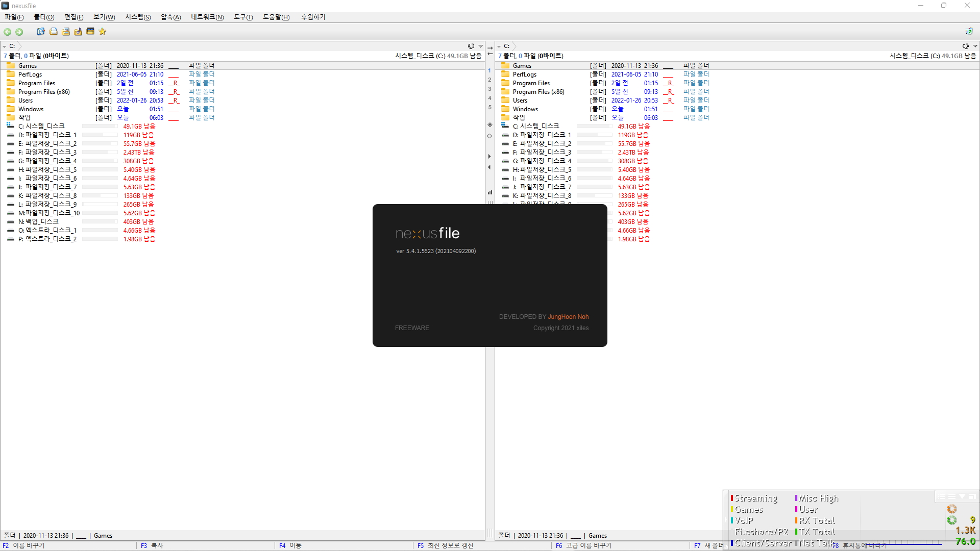Click filled diamond icon in middle strip
Screen dimensions: 980x551
(489, 125)
